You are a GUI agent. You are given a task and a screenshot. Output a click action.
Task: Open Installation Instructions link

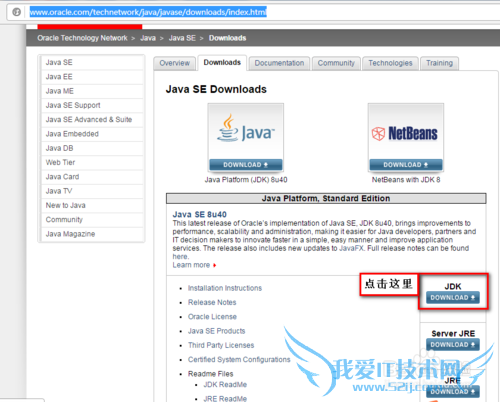click(225, 288)
